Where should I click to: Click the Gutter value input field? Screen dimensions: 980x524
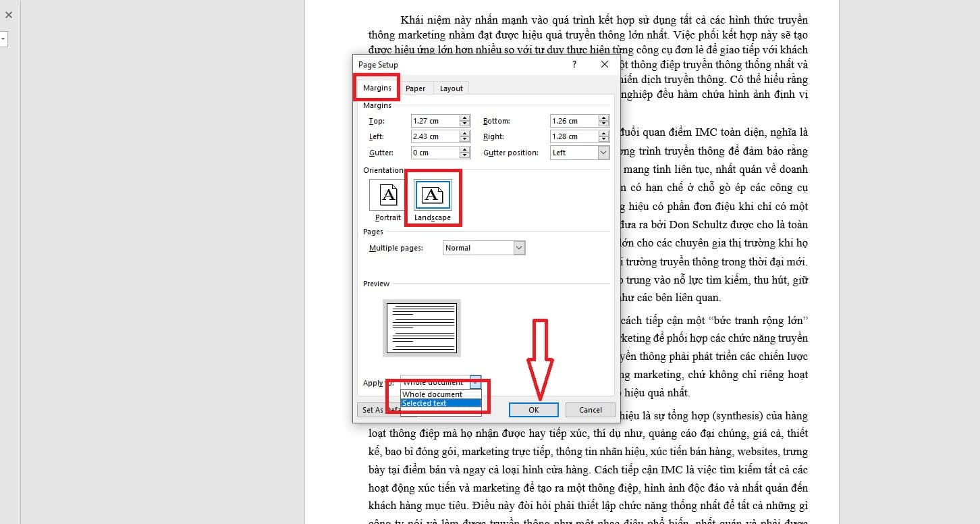[x=435, y=153]
